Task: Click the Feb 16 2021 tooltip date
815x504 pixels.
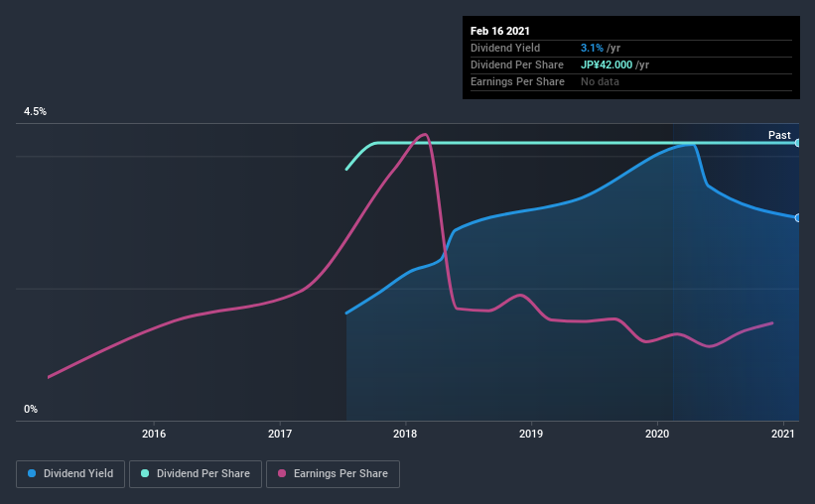Action: point(500,31)
